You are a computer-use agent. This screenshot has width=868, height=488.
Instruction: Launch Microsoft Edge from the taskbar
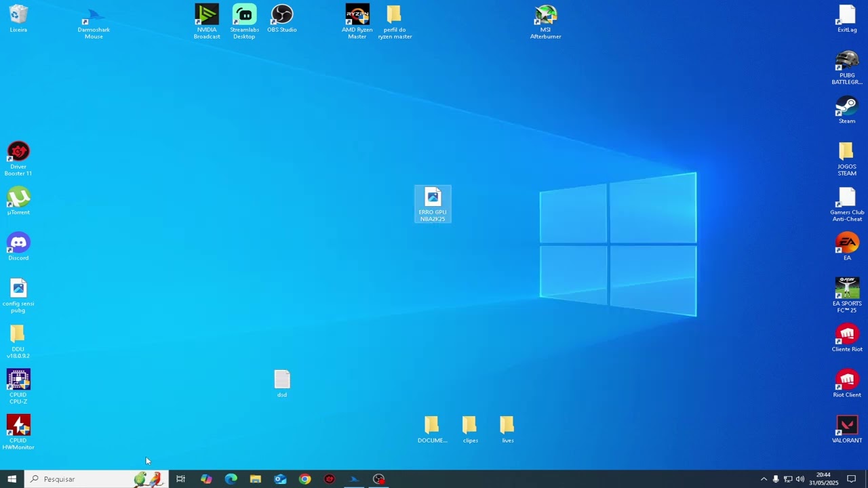pyautogui.click(x=231, y=479)
